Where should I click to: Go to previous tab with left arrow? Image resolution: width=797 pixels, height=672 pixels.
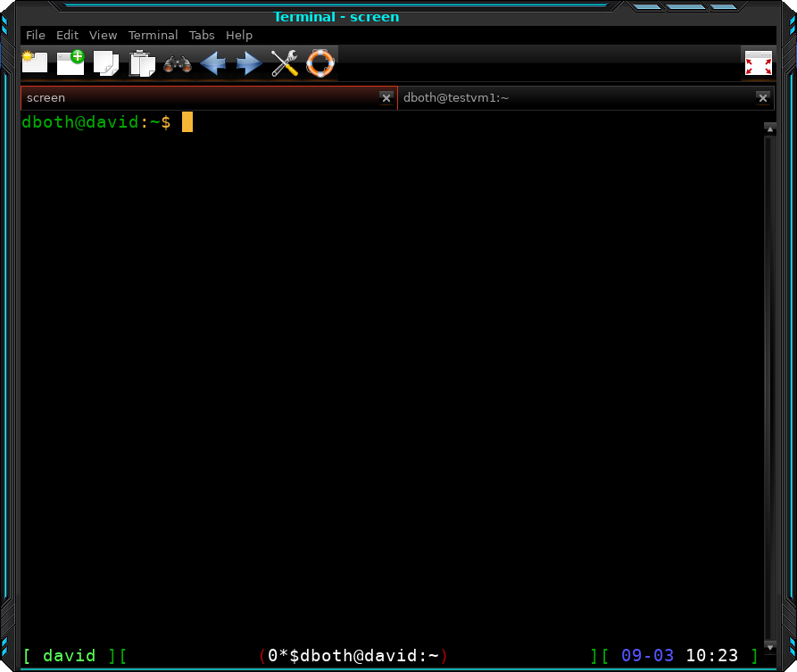coord(213,63)
